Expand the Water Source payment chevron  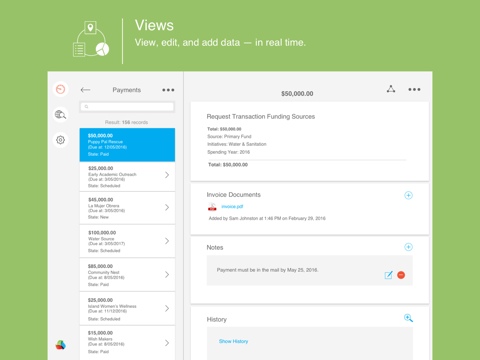coord(167,241)
